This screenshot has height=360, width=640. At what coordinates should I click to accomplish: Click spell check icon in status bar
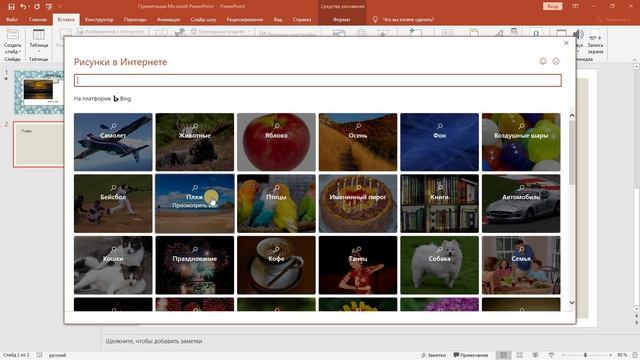(x=39, y=355)
